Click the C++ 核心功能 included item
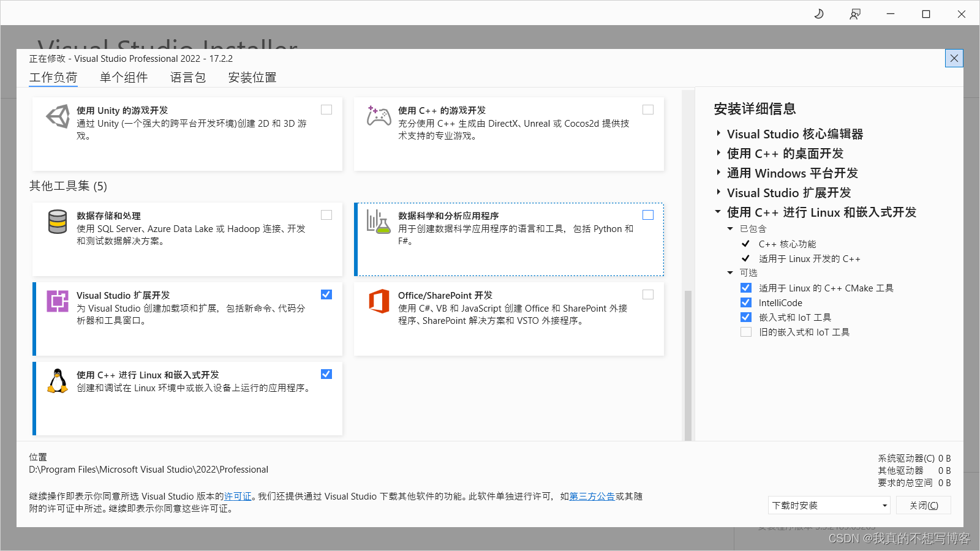This screenshot has width=980, height=551. (x=787, y=244)
